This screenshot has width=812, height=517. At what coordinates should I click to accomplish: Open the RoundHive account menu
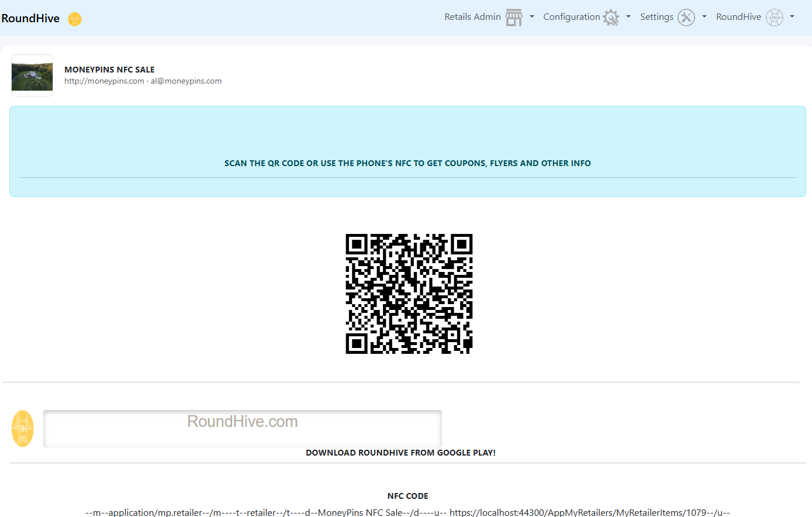click(755, 18)
